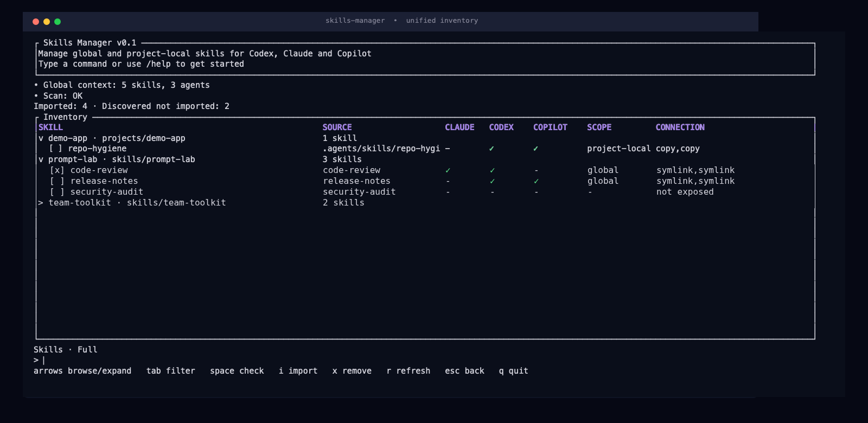Toggle the release-notes checkbox

tap(57, 181)
